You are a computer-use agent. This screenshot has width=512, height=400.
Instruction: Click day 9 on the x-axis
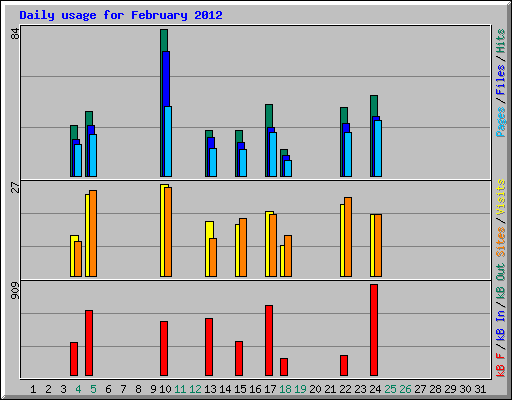[153, 389]
